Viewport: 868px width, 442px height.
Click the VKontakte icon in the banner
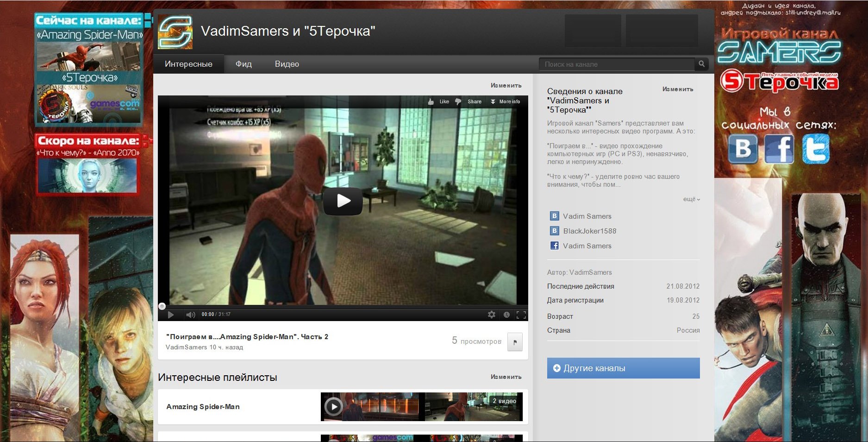[x=743, y=148]
